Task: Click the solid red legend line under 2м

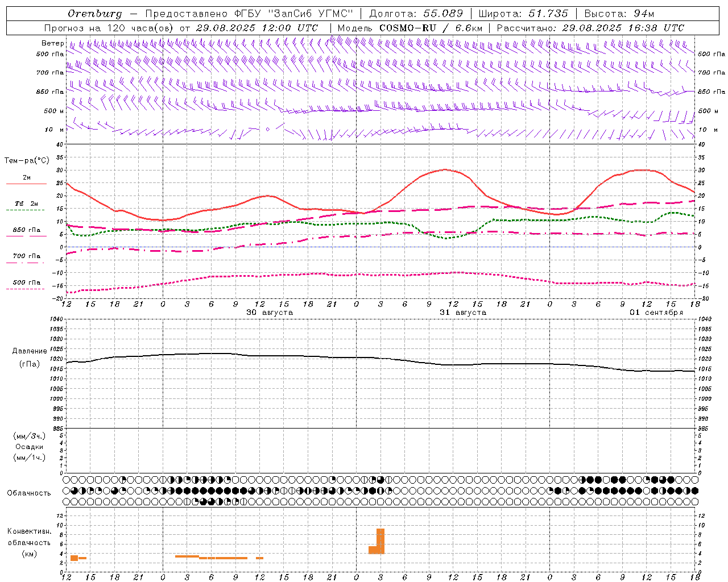Action: (x=26, y=184)
